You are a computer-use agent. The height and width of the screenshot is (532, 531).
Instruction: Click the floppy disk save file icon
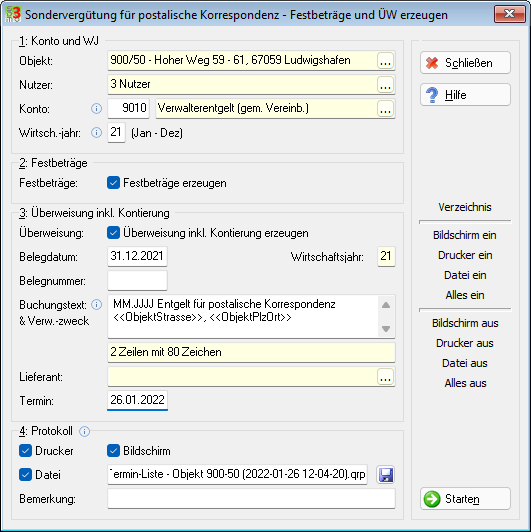pos(386,475)
